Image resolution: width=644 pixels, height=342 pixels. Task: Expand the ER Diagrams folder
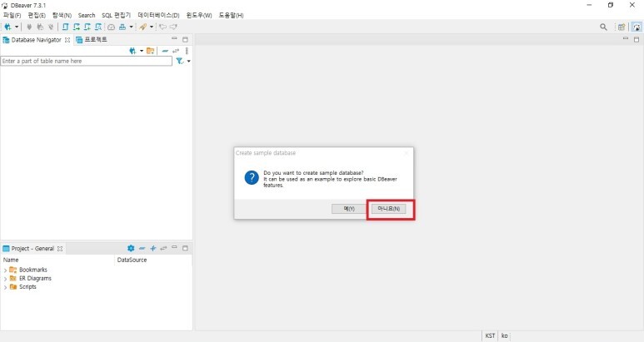pos(5,279)
